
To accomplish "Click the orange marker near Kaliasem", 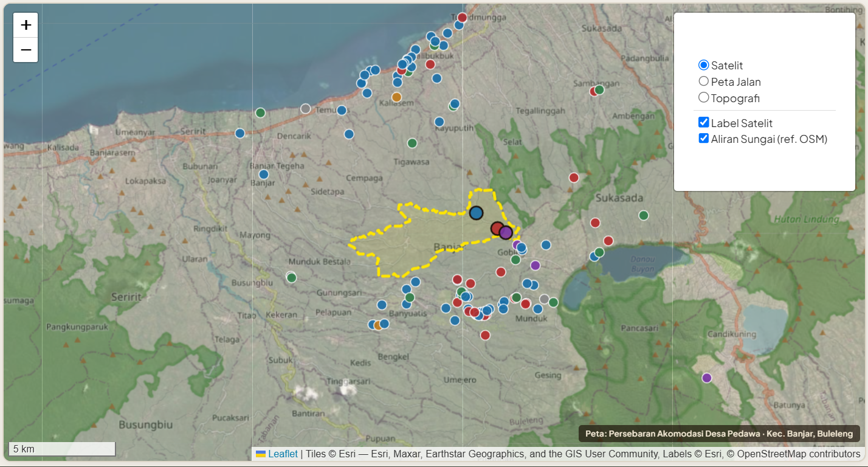I will pyautogui.click(x=397, y=97).
